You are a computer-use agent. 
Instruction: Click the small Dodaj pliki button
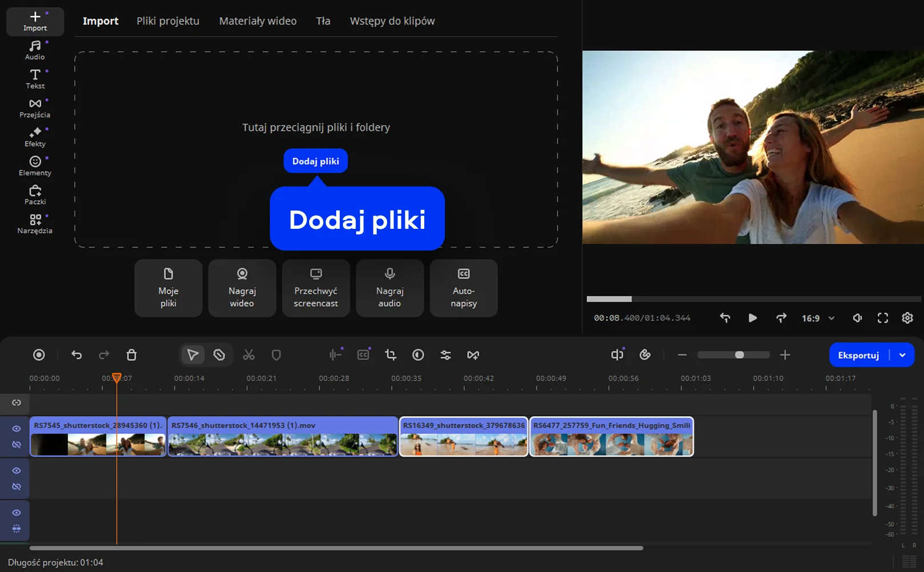pos(316,161)
